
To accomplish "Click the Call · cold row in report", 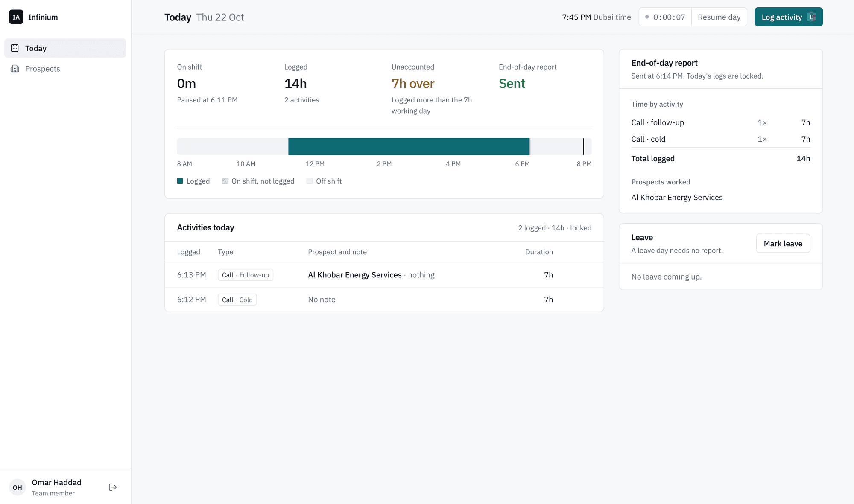I will click(721, 139).
